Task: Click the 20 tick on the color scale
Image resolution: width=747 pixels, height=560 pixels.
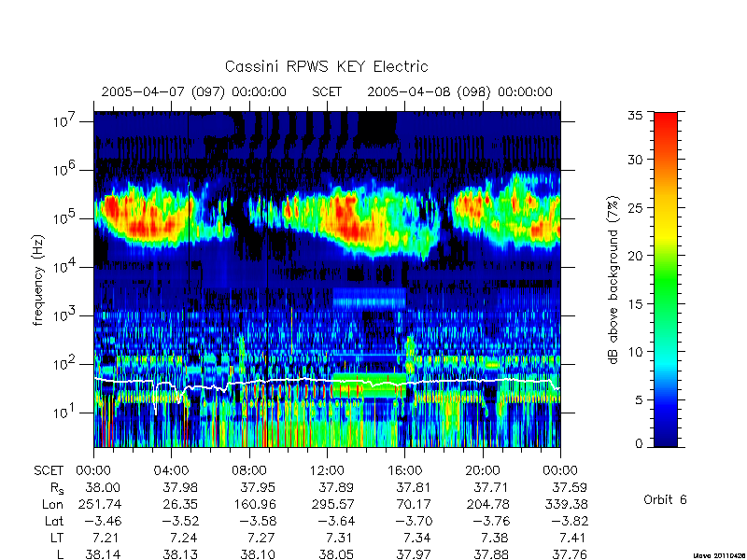Action: point(635,255)
